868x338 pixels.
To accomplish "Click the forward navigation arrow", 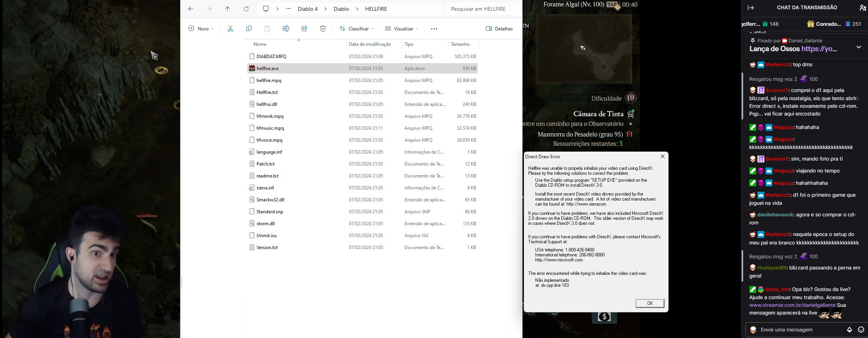I will click(209, 9).
